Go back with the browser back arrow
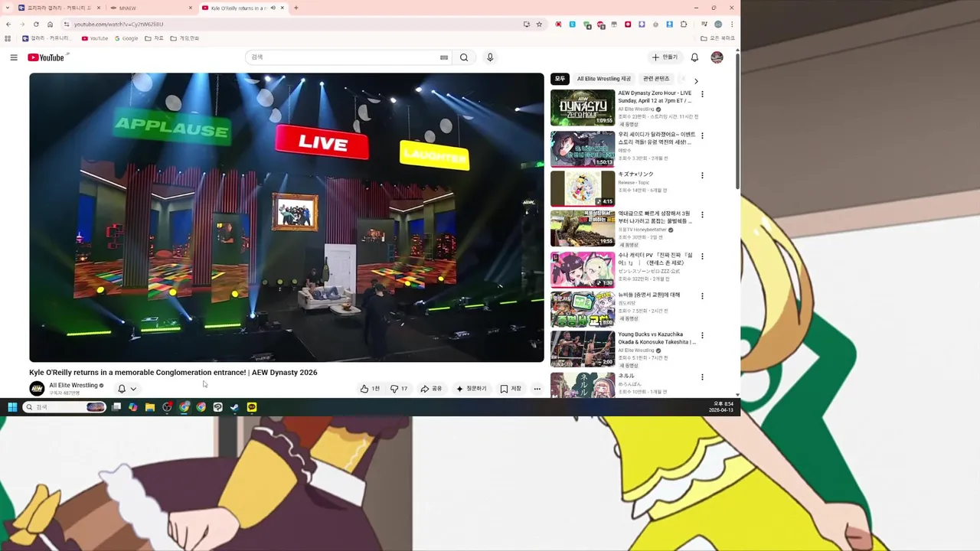980x551 pixels. point(8,24)
